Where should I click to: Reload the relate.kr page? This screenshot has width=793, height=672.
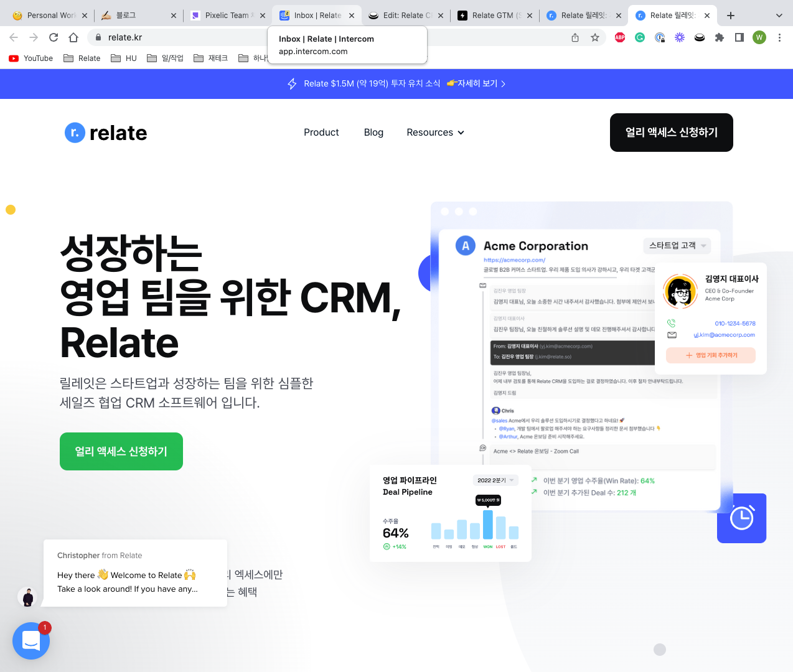pos(54,37)
